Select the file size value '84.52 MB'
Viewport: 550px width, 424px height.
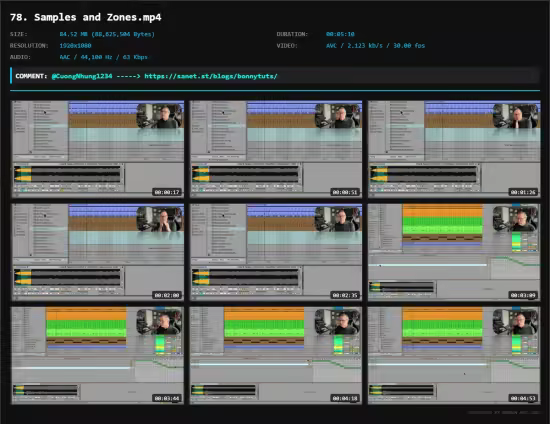(73, 34)
